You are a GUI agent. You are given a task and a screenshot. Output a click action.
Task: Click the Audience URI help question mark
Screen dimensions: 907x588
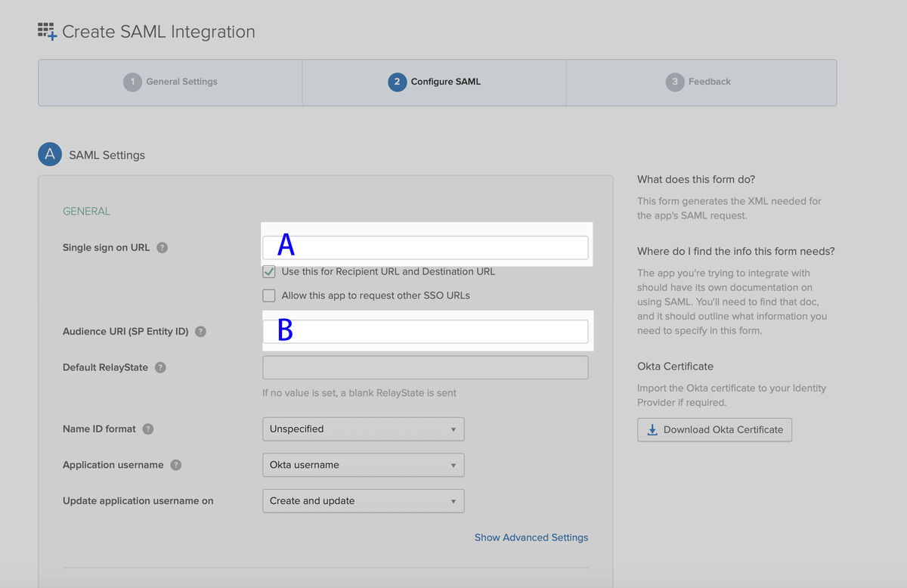pyautogui.click(x=200, y=330)
